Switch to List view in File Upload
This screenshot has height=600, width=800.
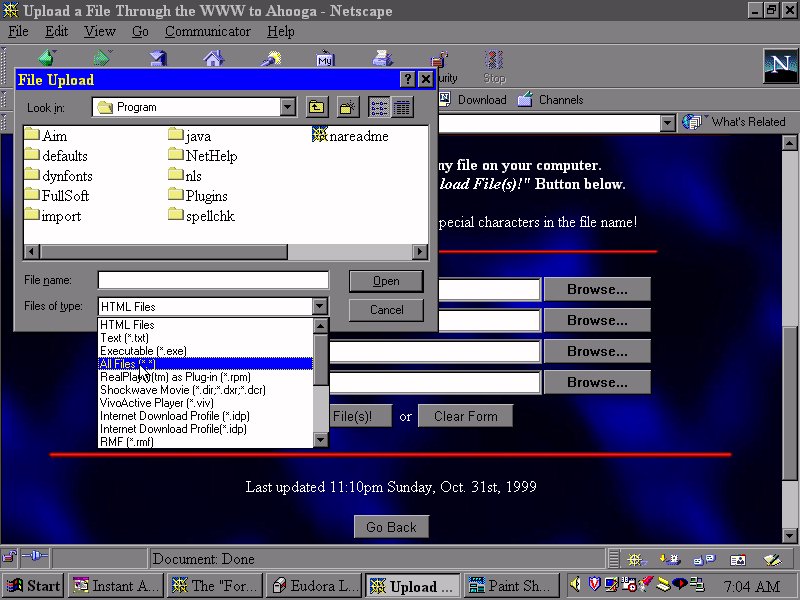point(379,107)
